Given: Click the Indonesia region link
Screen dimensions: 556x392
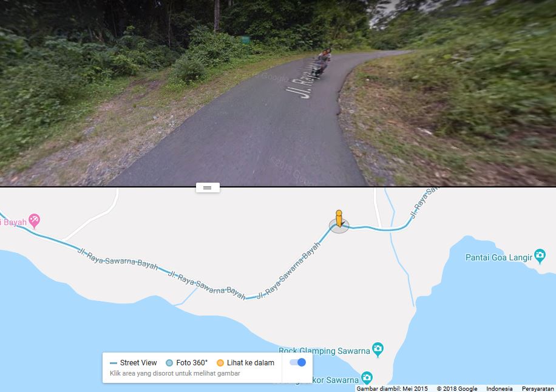Looking at the screenshot, I should [x=500, y=389].
